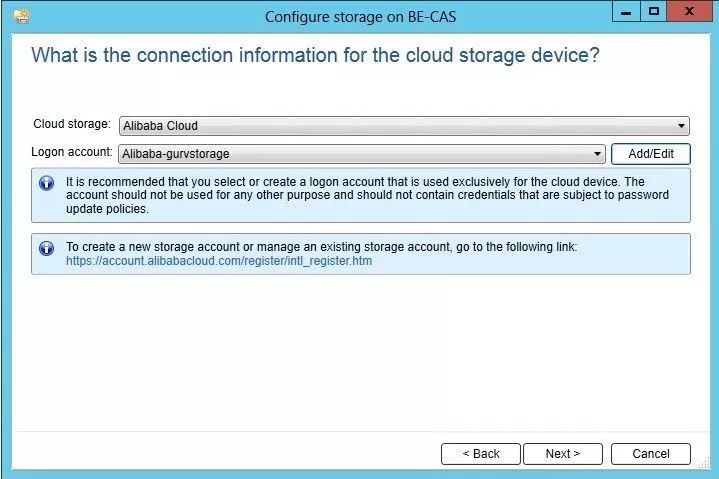Expand the Cloud storage dropdown arrow
This screenshot has width=719, height=479.
click(x=681, y=126)
